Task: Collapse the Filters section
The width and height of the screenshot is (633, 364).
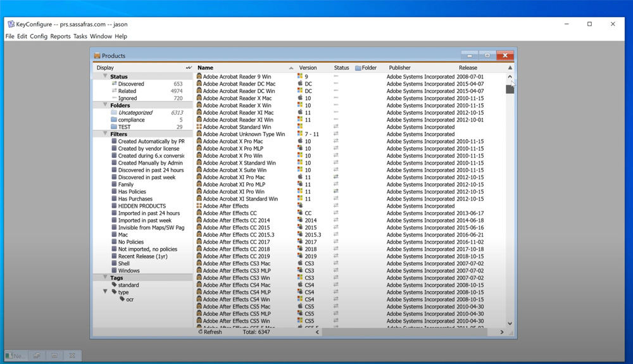Action: 105,134
